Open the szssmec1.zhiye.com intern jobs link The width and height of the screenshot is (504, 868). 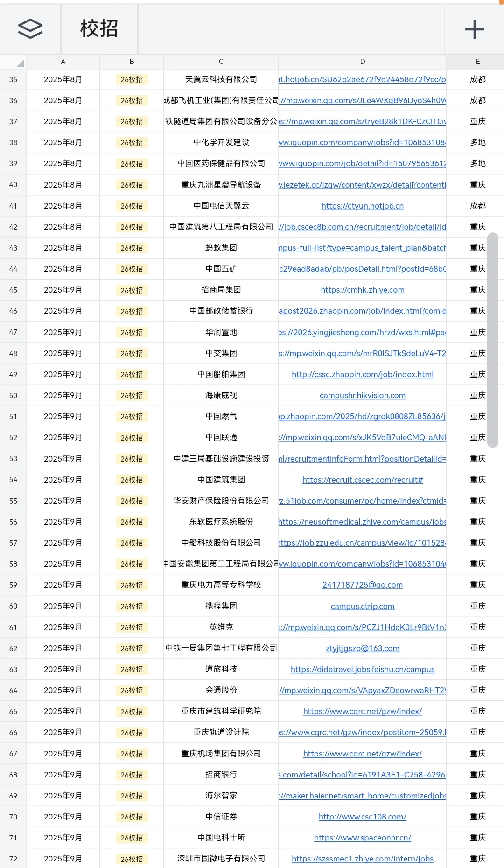point(363,859)
